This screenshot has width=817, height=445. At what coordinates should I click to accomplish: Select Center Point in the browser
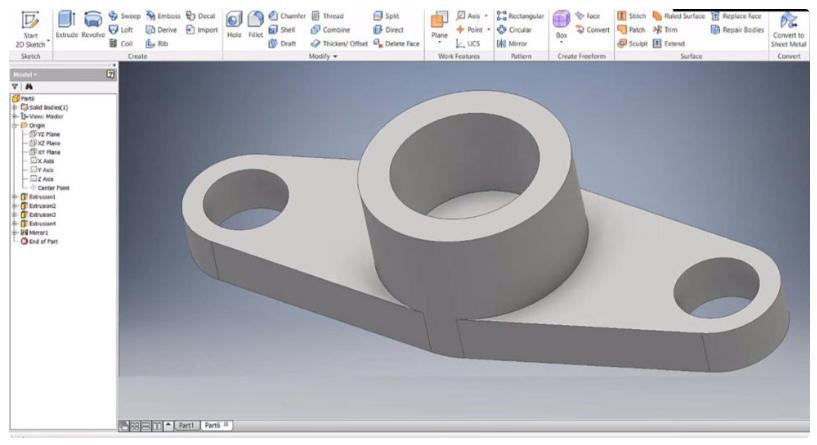[49, 188]
